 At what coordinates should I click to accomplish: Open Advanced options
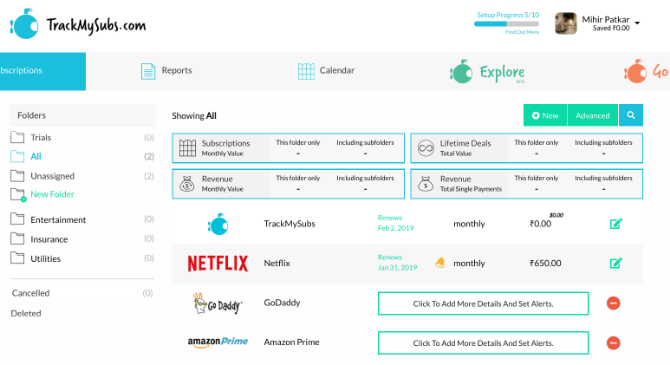pyautogui.click(x=593, y=115)
